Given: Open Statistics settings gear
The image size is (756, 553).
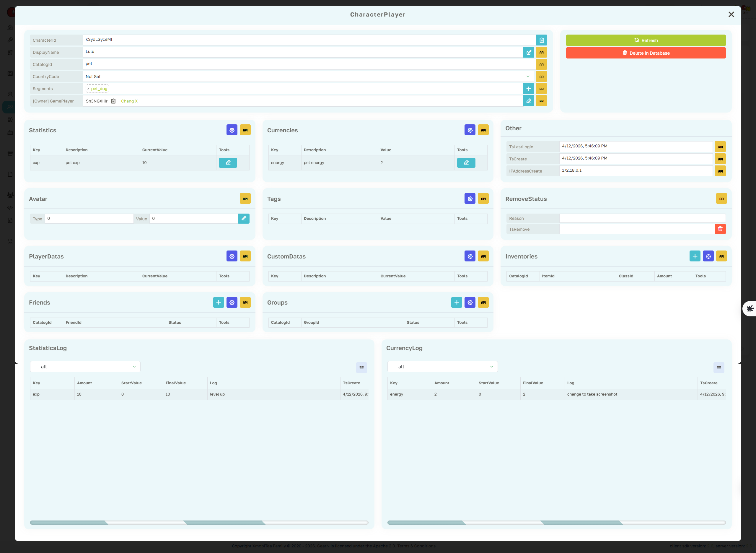Looking at the screenshot, I should tap(232, 130).
